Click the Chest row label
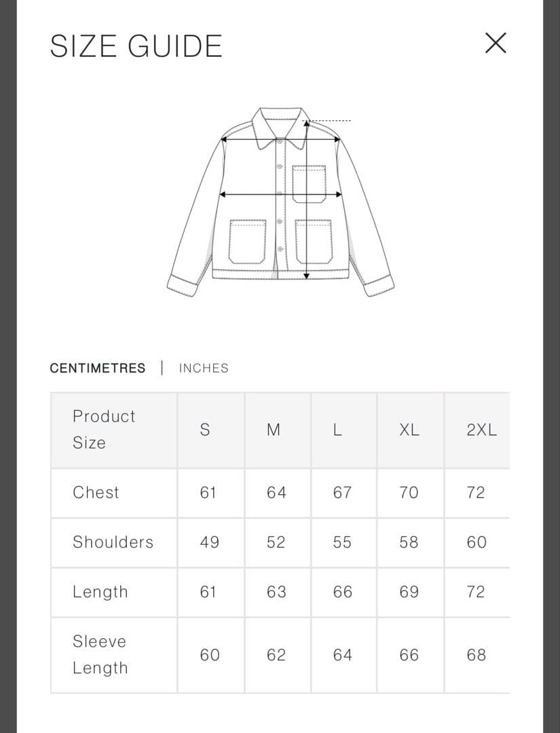Image resolution: width=560 pixels, height=733 pixels. 96,492
